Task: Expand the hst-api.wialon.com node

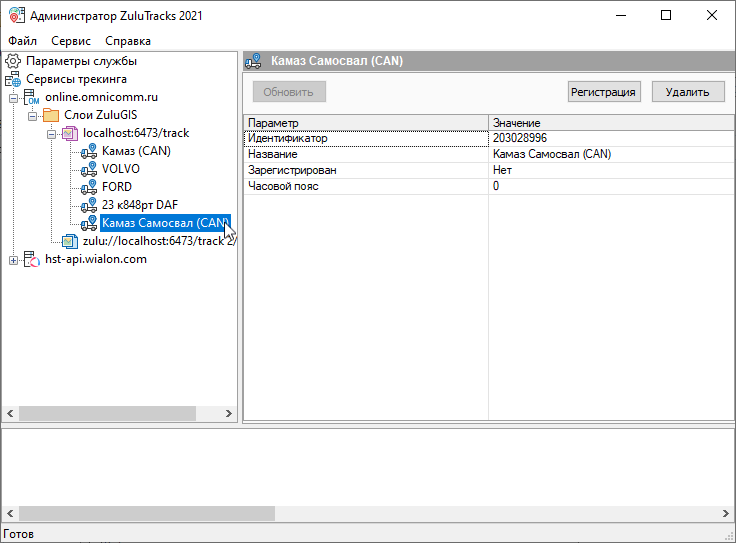Action: click(x=13, y=260)
